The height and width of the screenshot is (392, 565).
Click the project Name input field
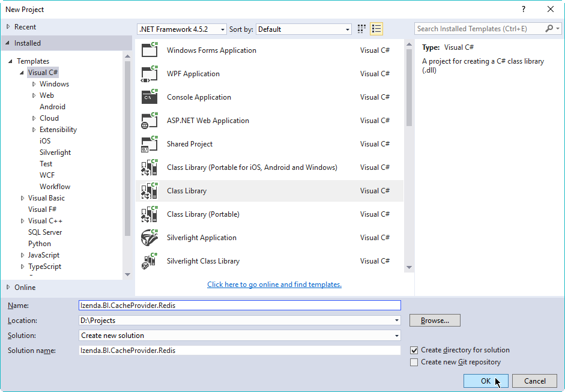[x=240, y=305]
